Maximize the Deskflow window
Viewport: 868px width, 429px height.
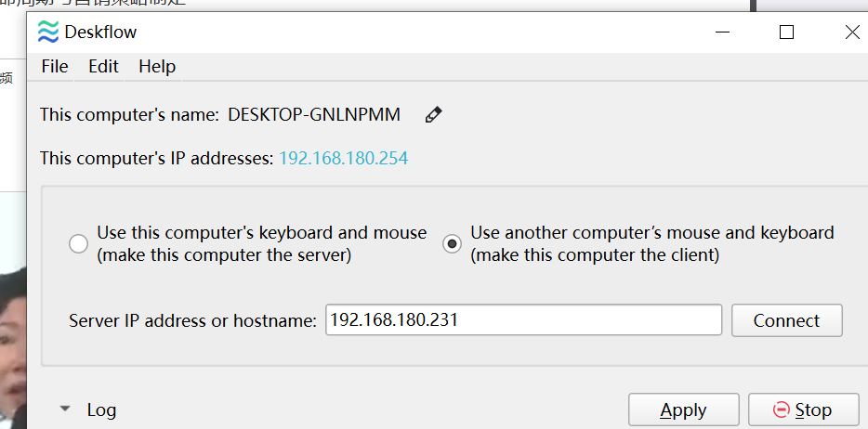click(786, 32)
